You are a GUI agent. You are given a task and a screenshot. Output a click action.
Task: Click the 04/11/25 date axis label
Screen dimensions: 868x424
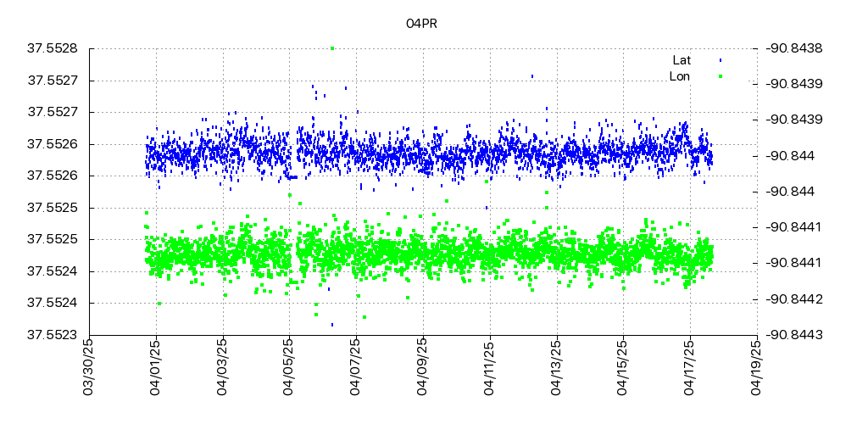pos(489,366)
